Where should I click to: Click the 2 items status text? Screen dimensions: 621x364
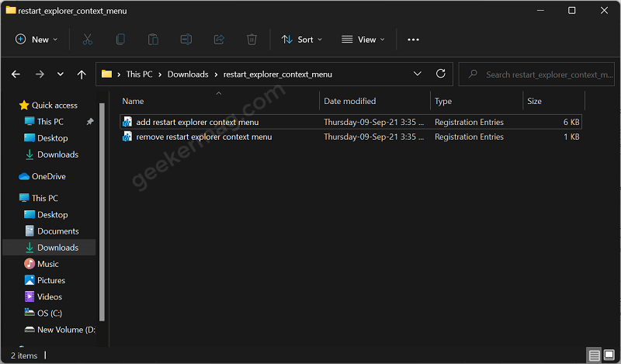(x=24, y=355)
